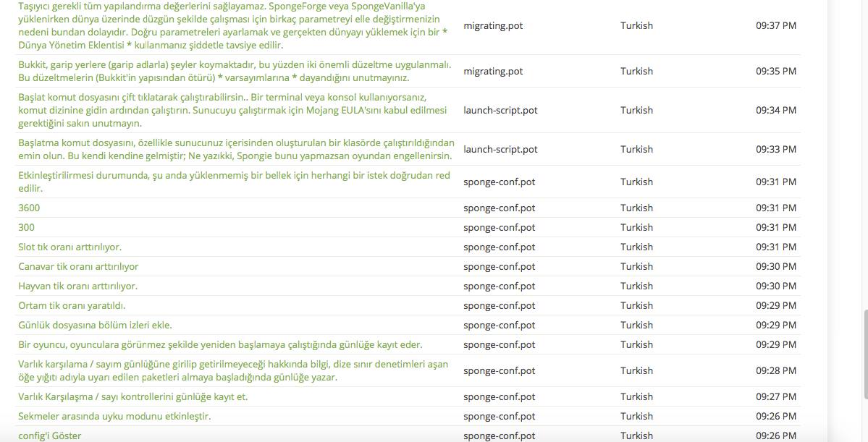Open the 'Etkinleştirilirmesi durumunda' translation link

[234, 182]
